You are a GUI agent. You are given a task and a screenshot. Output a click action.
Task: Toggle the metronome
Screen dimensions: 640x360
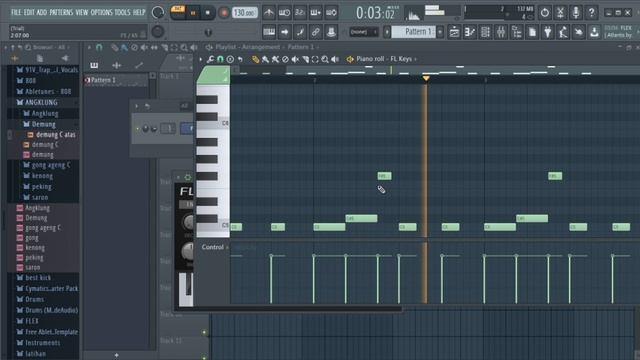click(269, 13)
